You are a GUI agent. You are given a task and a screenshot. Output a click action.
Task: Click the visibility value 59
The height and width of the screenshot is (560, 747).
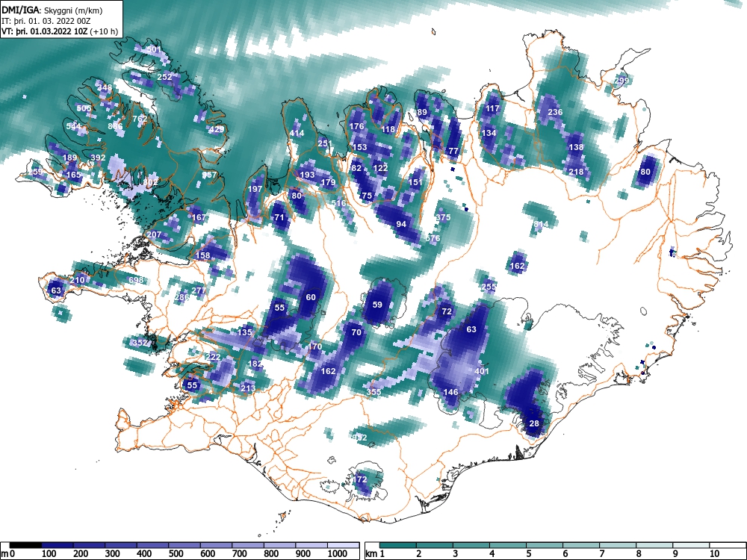click(x=377, y=305)
